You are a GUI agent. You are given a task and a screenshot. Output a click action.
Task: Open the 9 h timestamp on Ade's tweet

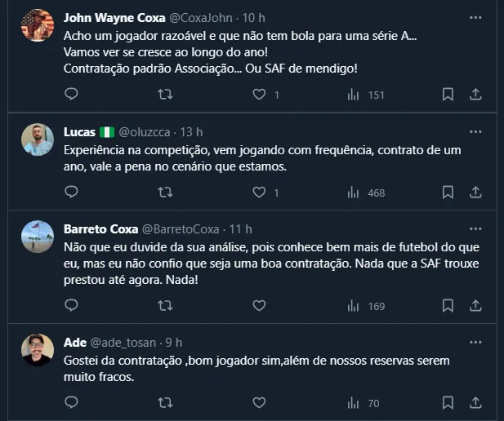pyautogui.click(x=173, y=342)
